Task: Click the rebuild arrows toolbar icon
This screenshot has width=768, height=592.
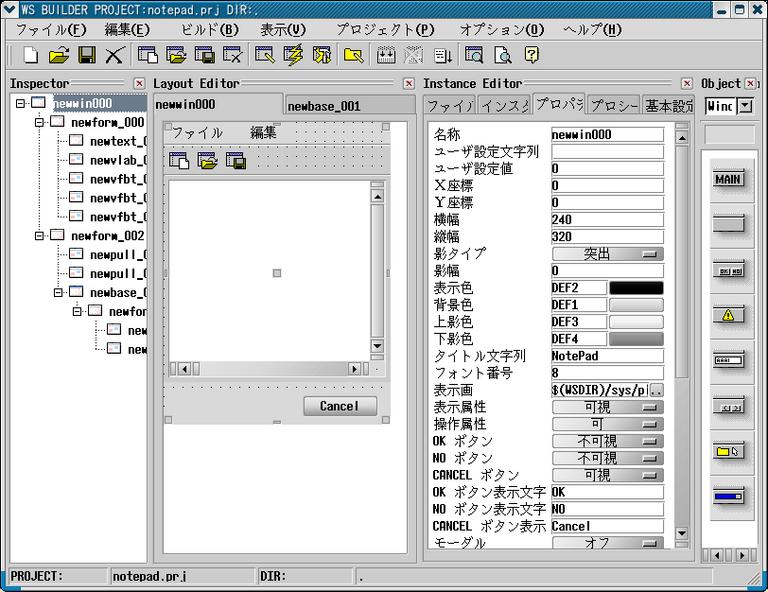Action: (x=322, y=55)
